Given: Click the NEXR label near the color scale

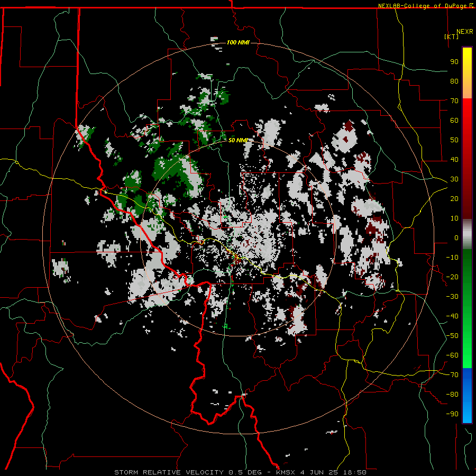Looking at the screenshot, I should (465, 32).
